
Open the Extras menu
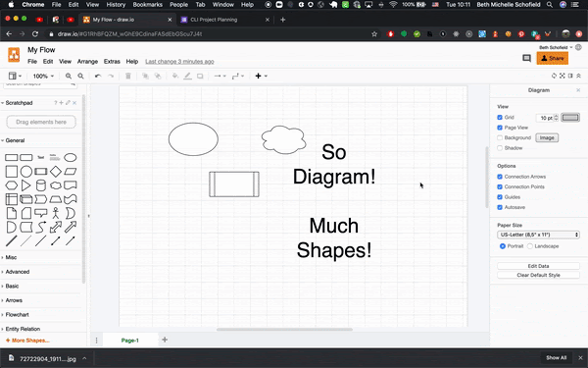(x=112, y=62)
